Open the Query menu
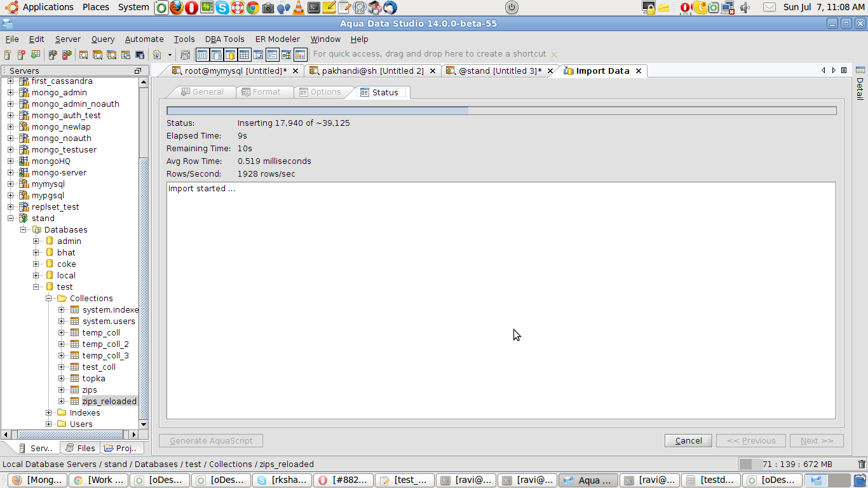Screen dimensions: 868x488 tap(103, 39)
